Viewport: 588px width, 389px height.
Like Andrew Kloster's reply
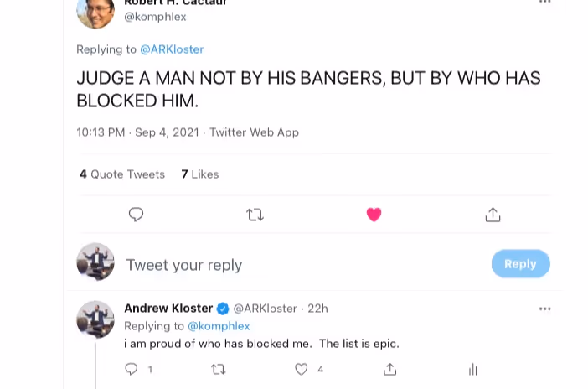(302, 369)
